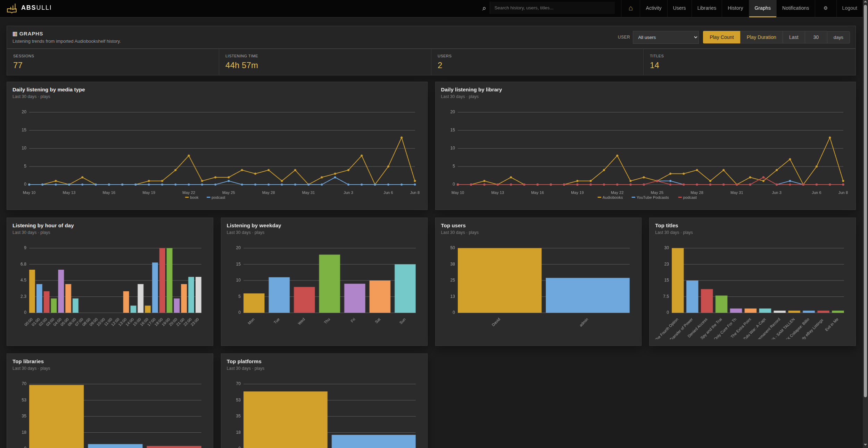This screenshot has height=448, width=868.
Task: Click the David bar in Top users
Action: [x=499, y=280]
